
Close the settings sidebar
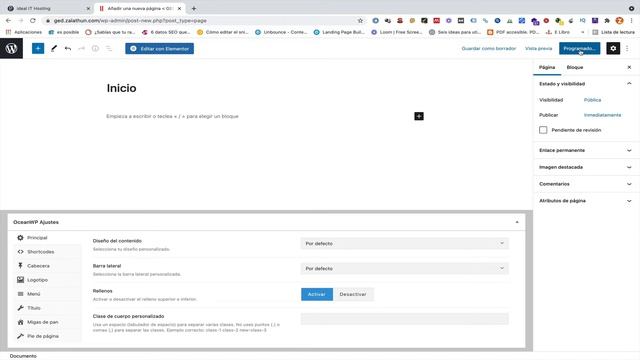click(x=629, y=67)
